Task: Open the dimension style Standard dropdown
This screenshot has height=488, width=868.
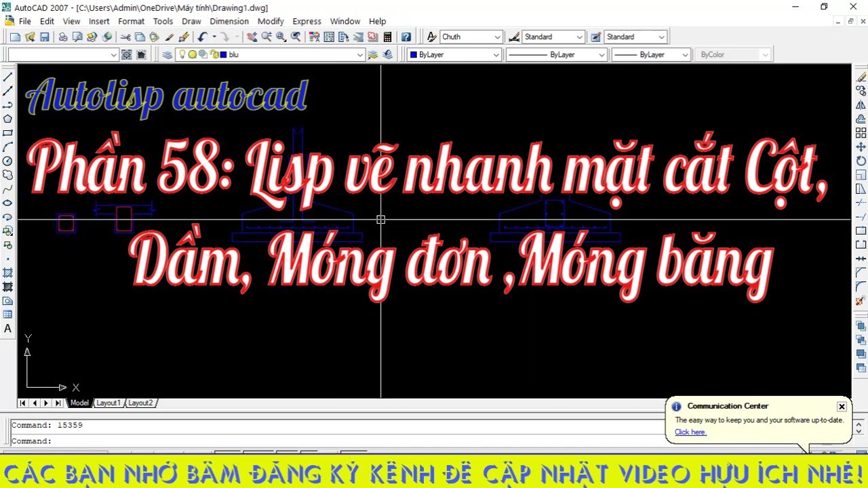Action: (580, 37)
